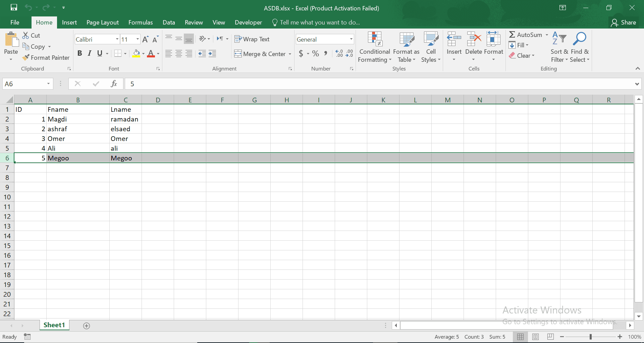This screenshot has height=343, width=644.
Task: Click the AutoSum sigma icon
Action: 512,35
